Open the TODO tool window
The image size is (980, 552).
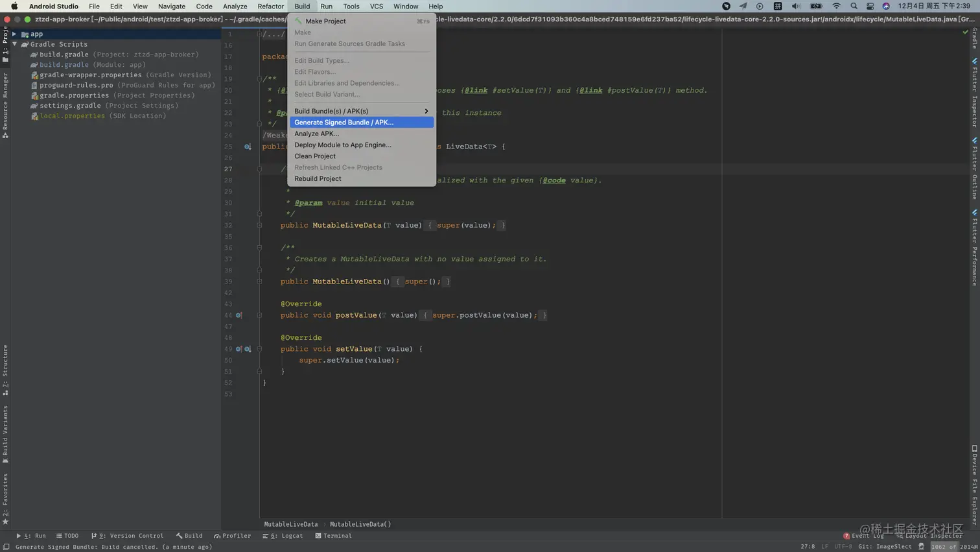[x=67, y=536]
